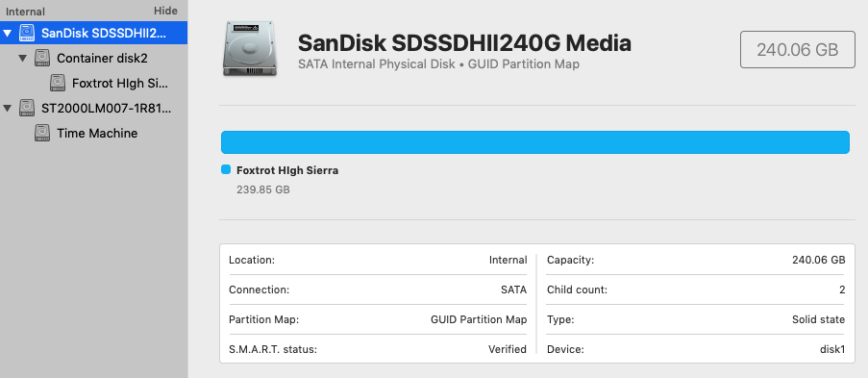Click the blue Foxtrot HIgh Sierra legend square
Viewport: 868px width, 378px height.
[x=225, y=169]
